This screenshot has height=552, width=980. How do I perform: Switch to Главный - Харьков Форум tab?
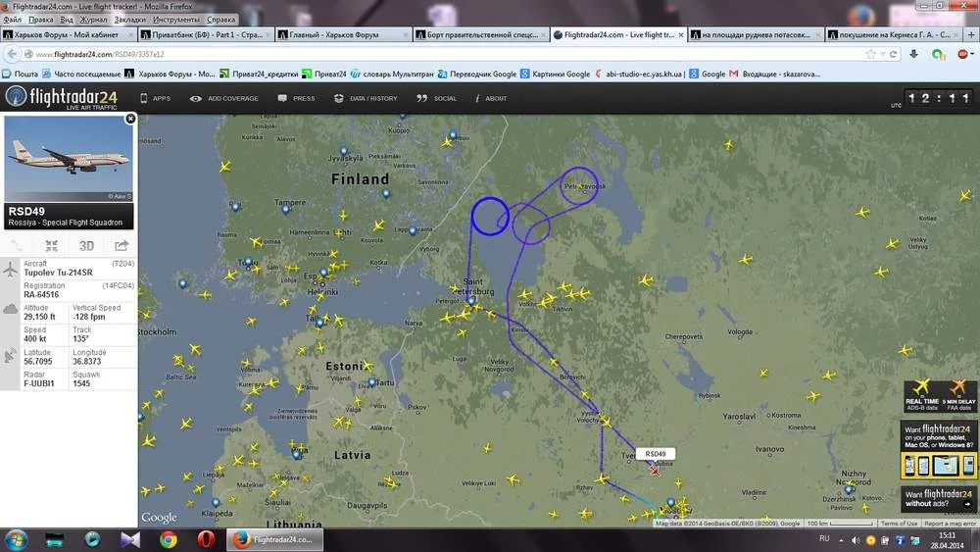[343, 35]
